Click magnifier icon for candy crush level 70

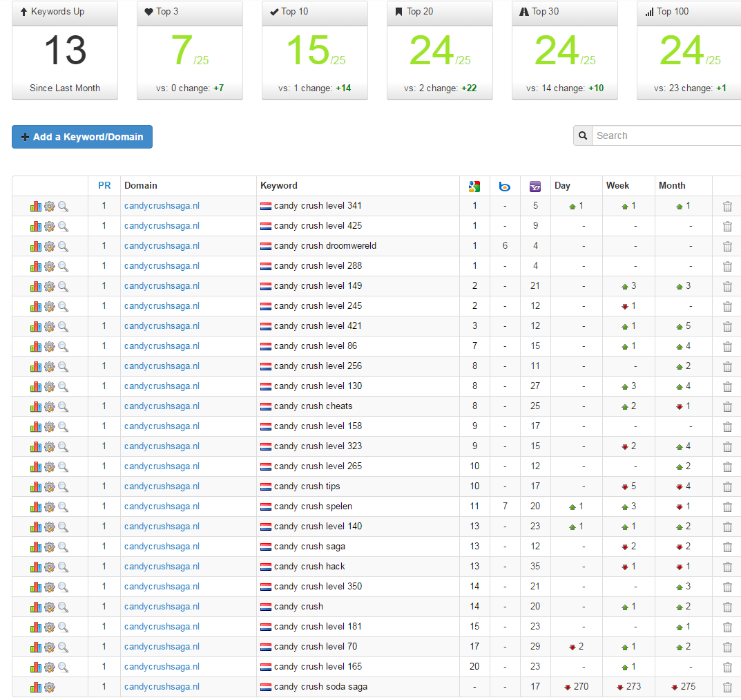[x=63, y=647]
